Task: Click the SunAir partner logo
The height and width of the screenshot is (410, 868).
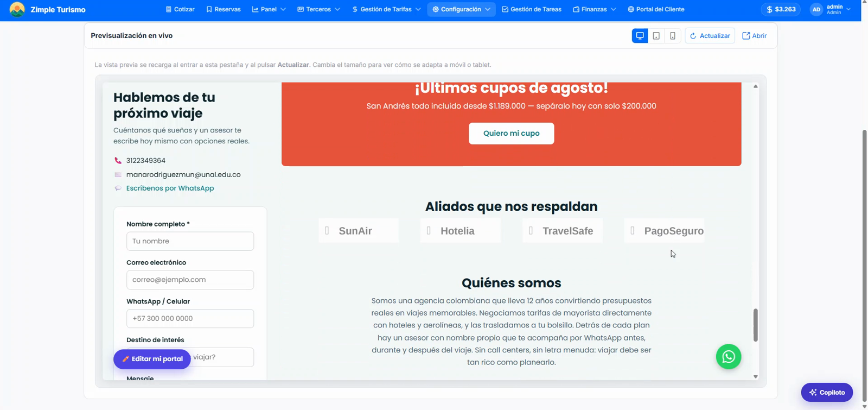Action: pos(359,231)
